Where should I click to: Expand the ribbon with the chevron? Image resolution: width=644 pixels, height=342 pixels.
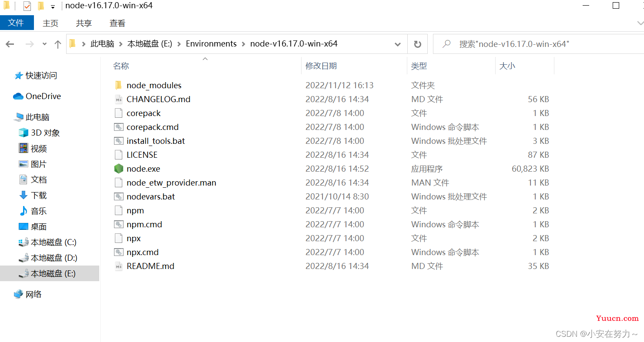point(640,23)
